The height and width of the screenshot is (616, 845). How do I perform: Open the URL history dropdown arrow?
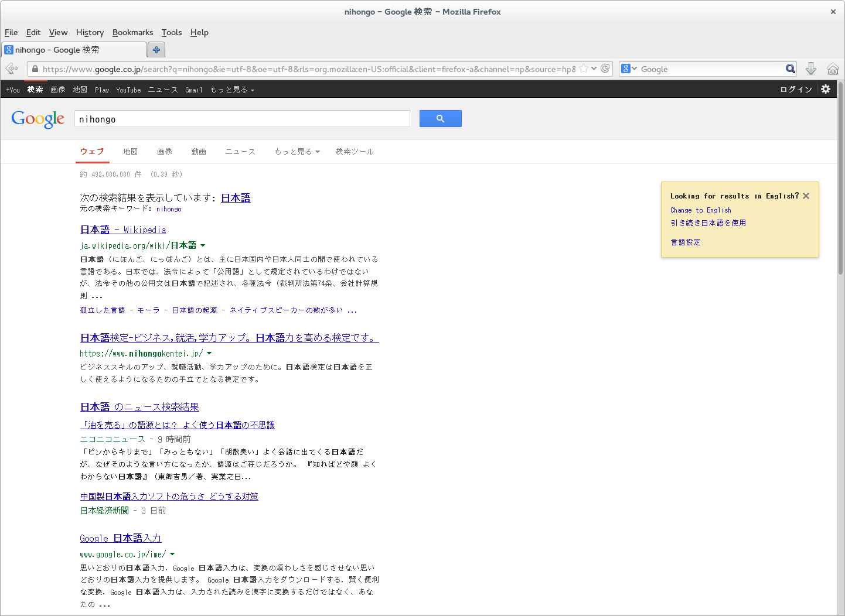click(594, 69)
